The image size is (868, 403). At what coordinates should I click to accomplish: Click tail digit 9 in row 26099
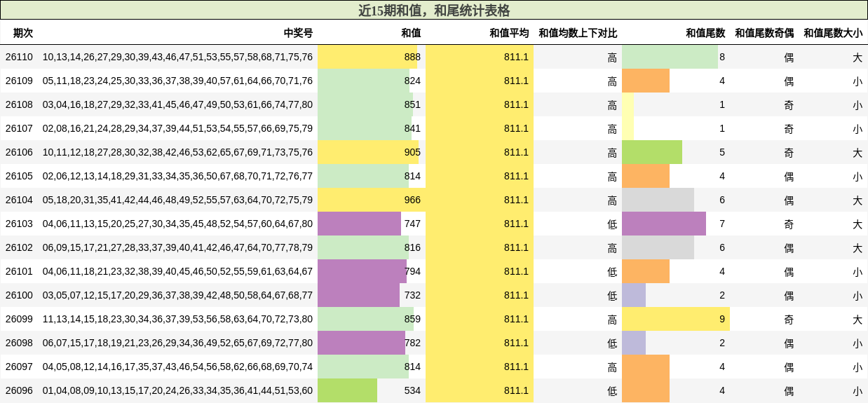point(722,319)
